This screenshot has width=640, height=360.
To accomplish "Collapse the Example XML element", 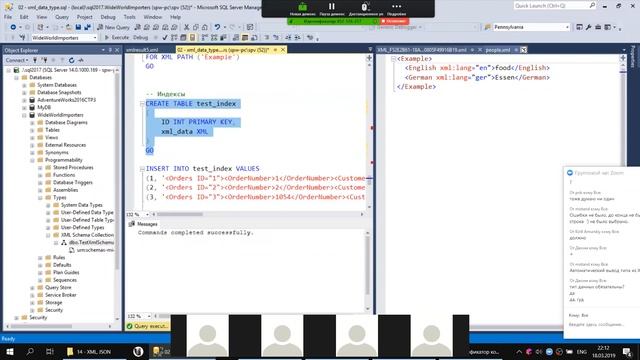I will 393,59.
